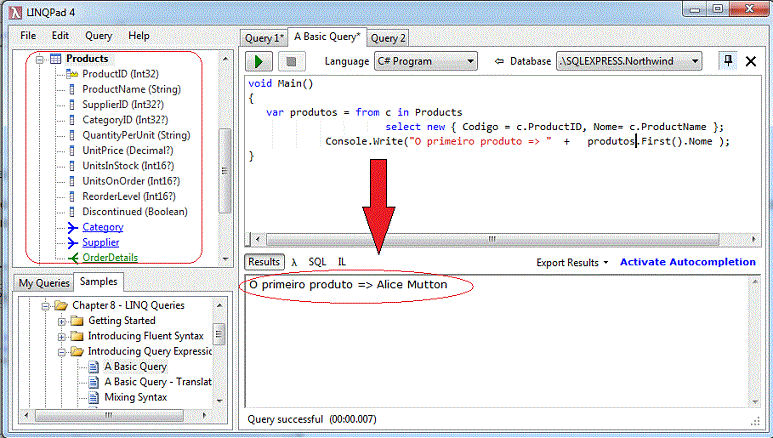Expand the Introducing Fluent Syntax folder

pos(62,337)
